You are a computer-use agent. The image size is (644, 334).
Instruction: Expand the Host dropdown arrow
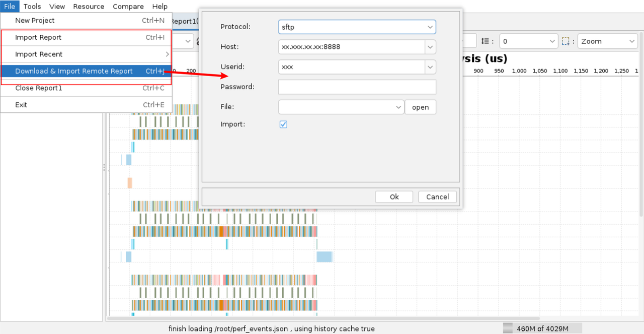tap(430, 47)
